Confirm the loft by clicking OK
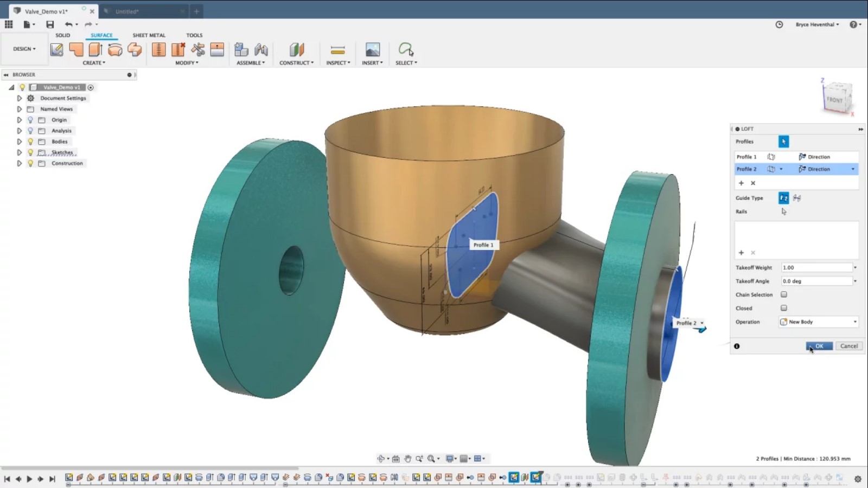 click(x=819, y=345)
